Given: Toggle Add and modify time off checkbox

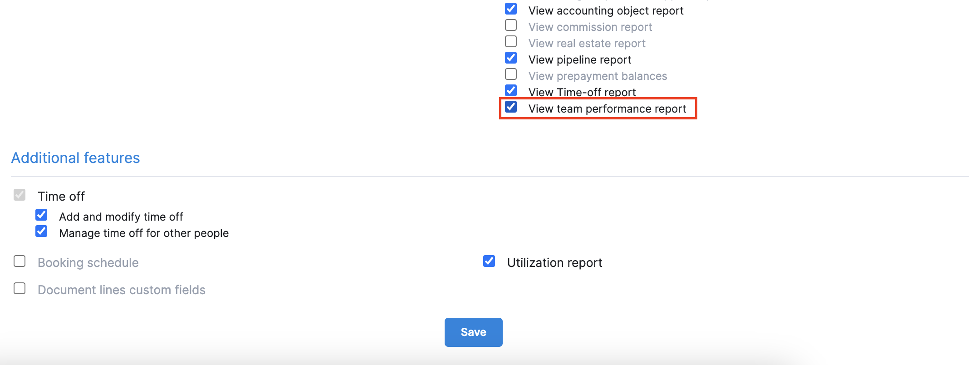Looking at the screenshot, I should [41, 215].
